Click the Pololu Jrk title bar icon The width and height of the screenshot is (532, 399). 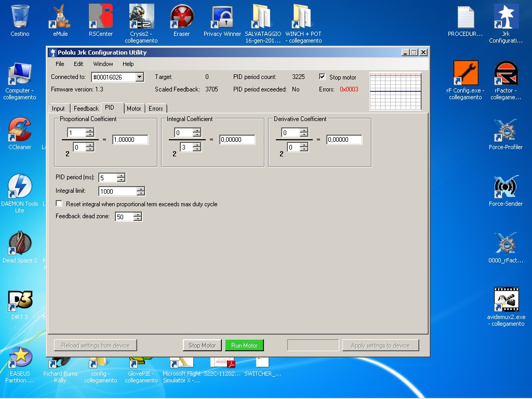click(52, 52)
